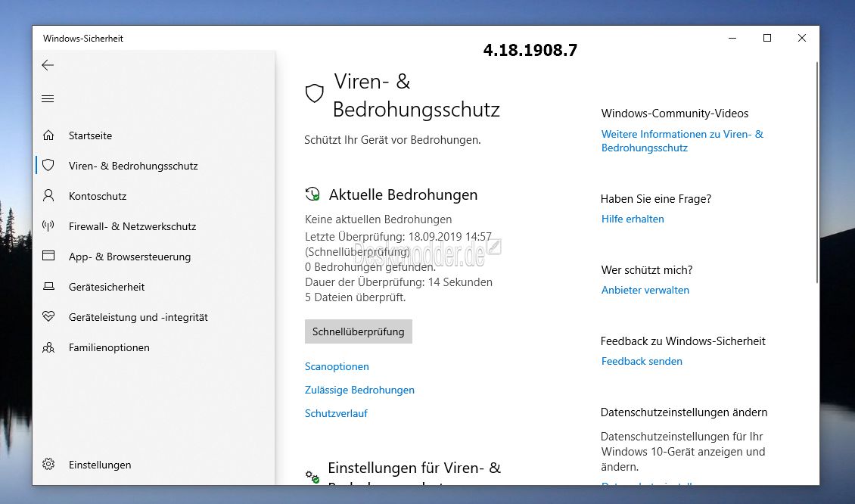The height and width of the screenshot is (504, 855).
Task: Close the Windows-Sicherheit window
Action: [x=801, y=38]
